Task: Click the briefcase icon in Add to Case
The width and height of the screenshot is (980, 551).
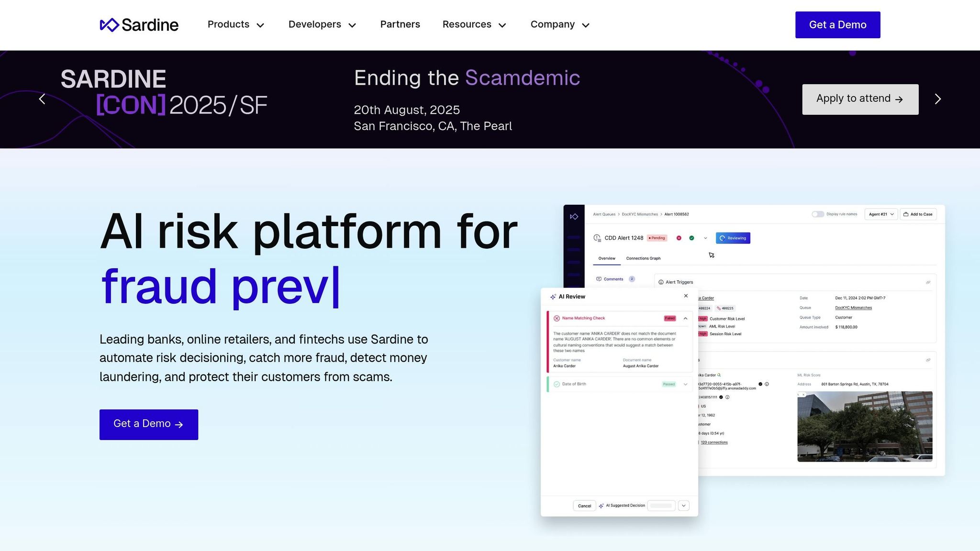Action: click(906, 214)
